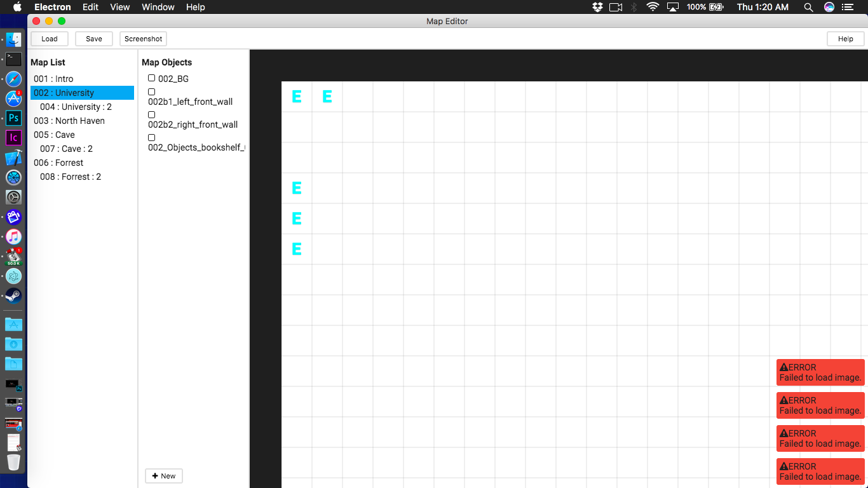Click the Load button
This screenshot has height=488, width=868.
point(50,39)
